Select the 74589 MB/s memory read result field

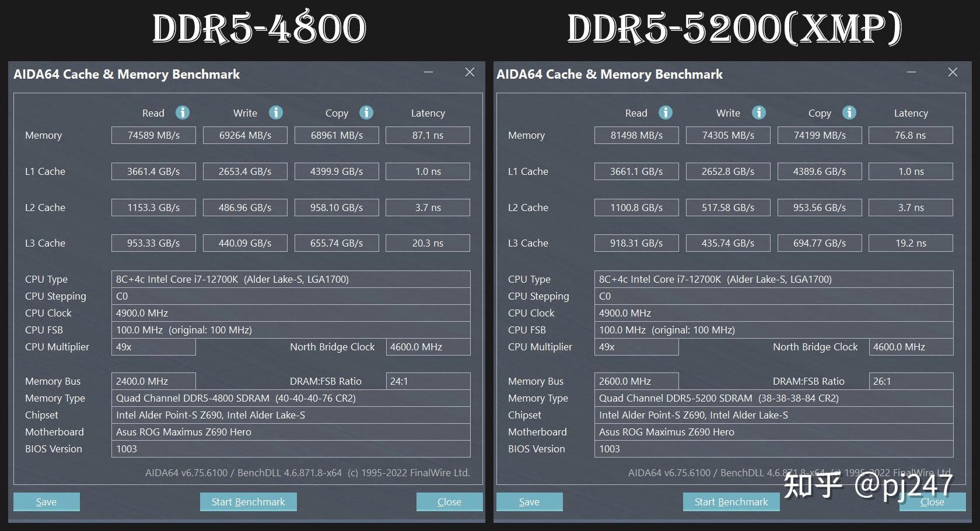point(153,135)
